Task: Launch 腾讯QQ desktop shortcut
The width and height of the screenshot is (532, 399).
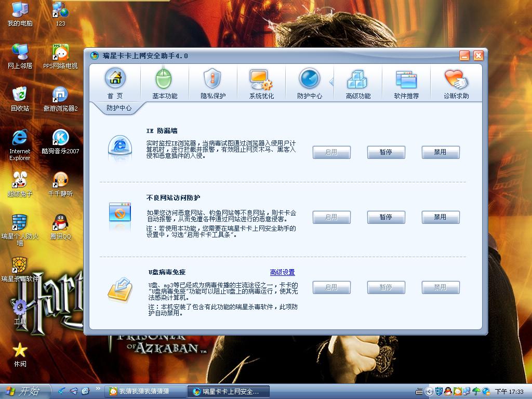Action: click(x=60, y=227)
